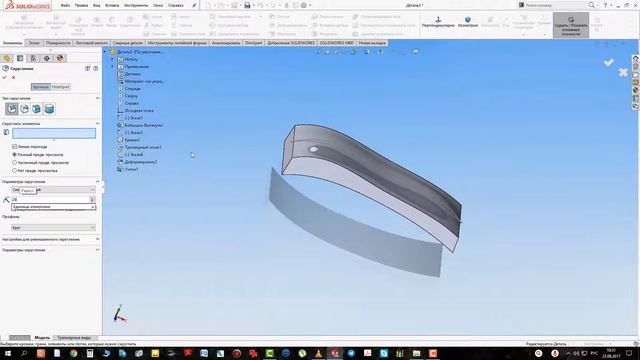Click the search magnifier icon in title bar
Screen dimensions: 640x360
(591, 5)
